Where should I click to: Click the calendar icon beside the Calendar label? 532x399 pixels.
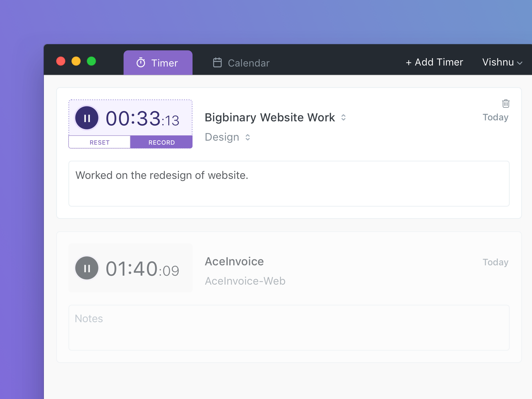coord(217,63)
